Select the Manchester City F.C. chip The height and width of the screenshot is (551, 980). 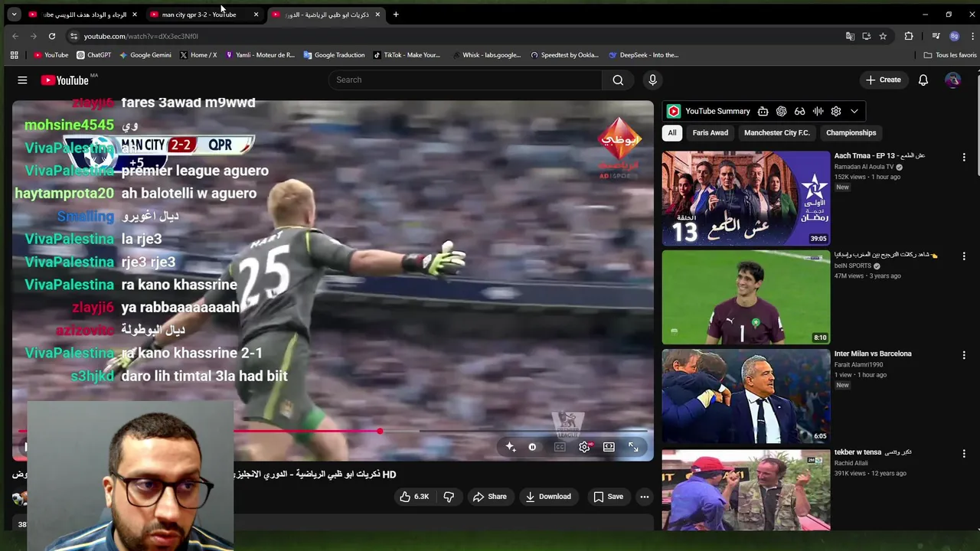click(776, 132)
